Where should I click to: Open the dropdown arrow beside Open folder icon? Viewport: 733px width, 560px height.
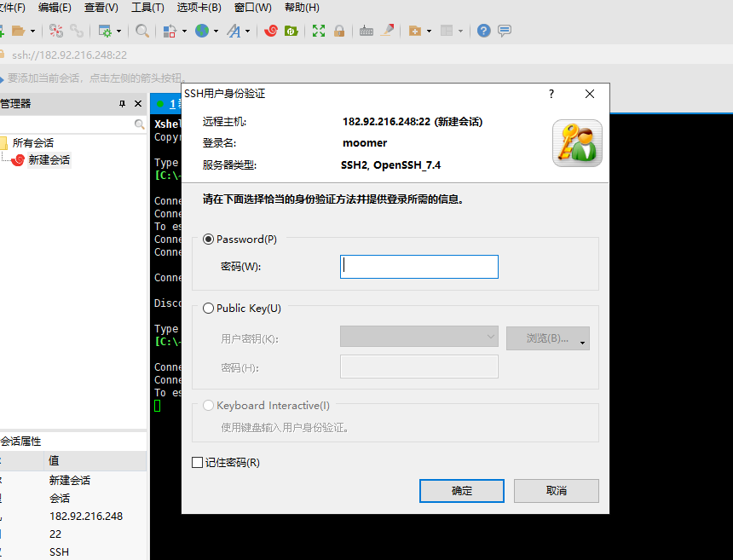pyautogui.click(x=32, y=31)
